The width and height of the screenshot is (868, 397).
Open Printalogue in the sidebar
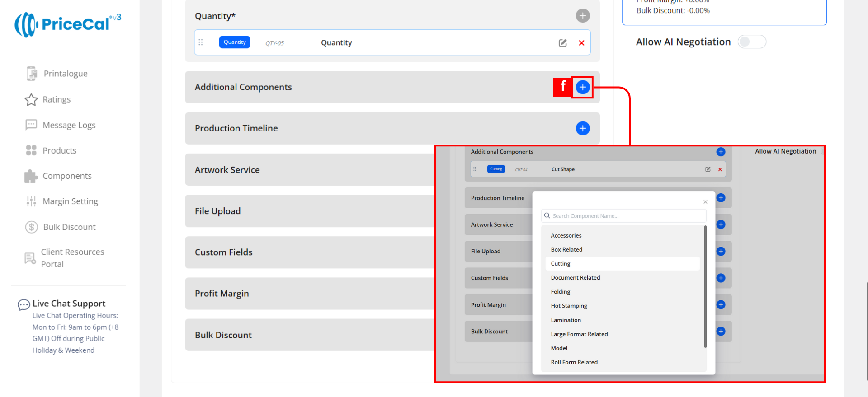pyautogui.click(x=65, y=74)
